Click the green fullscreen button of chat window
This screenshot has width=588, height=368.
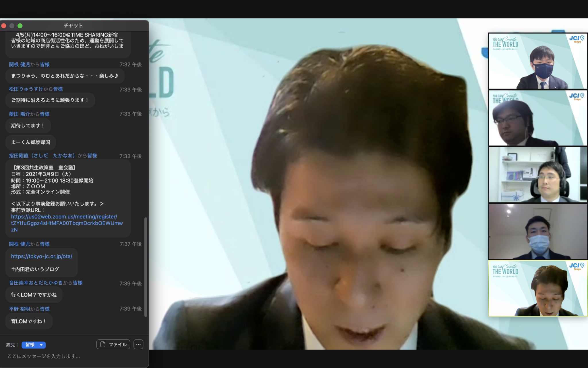(x=20, y=26)
